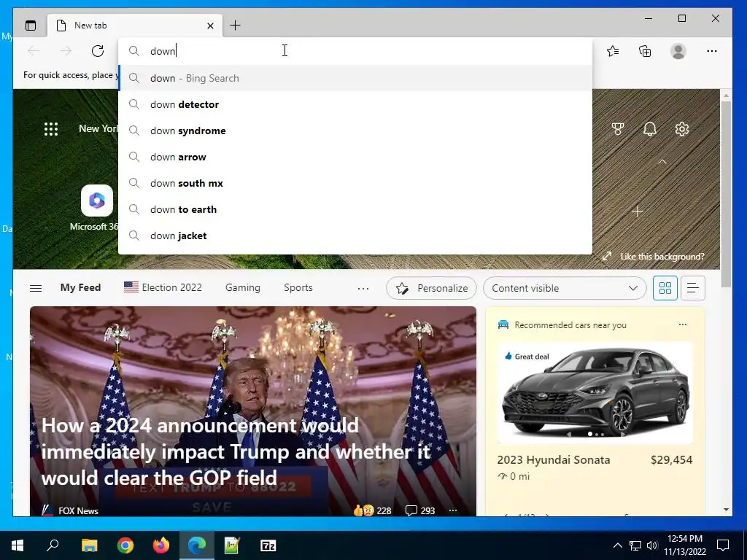Click the Back navigation arrow
The height and width of the screenshot is (560, 747).
click(34, 51)
